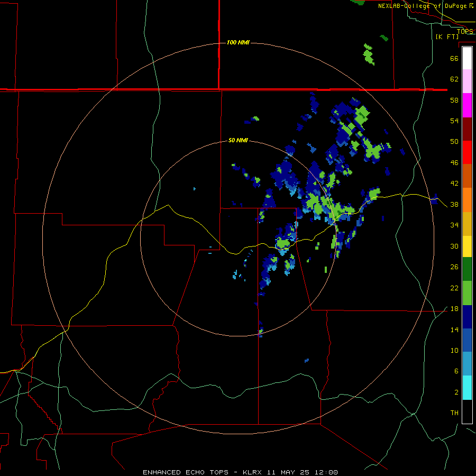Click the medium blue swatch between 14 and 10
This screenshot has width=476, height=476.
tap(467, 340)
